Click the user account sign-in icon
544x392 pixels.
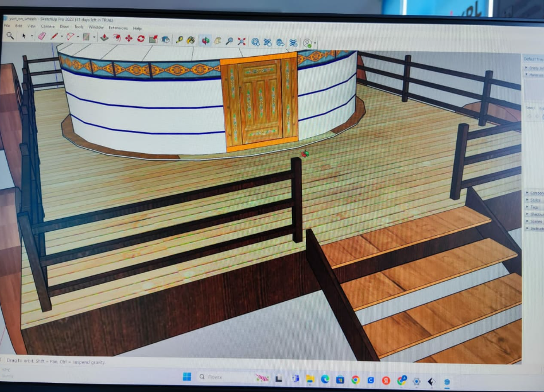(307, 43)
